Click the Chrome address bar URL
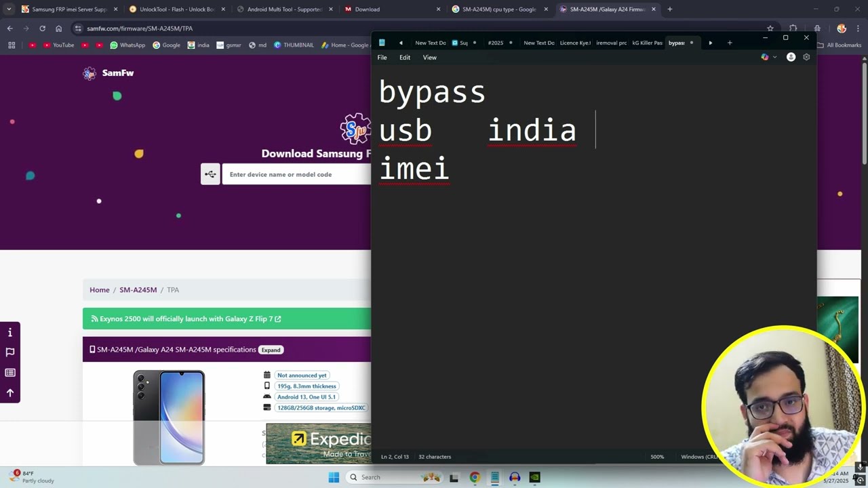 coord(140,28)
